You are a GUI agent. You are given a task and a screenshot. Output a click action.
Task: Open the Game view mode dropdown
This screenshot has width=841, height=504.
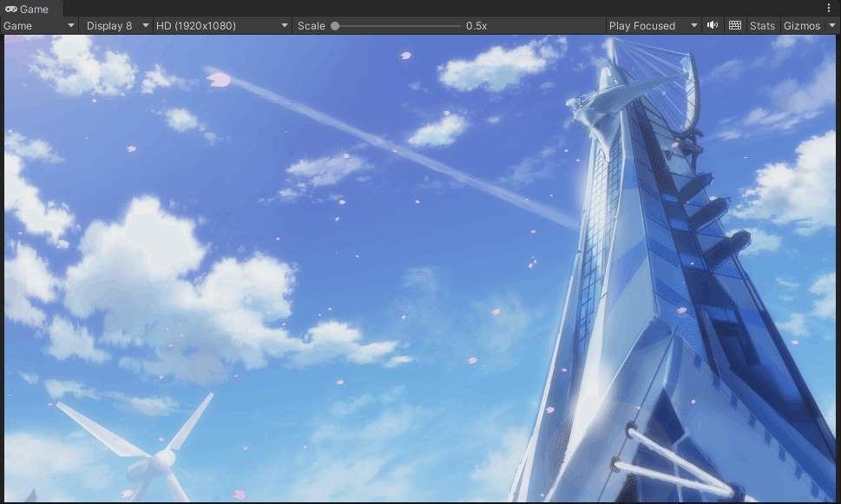39,26
